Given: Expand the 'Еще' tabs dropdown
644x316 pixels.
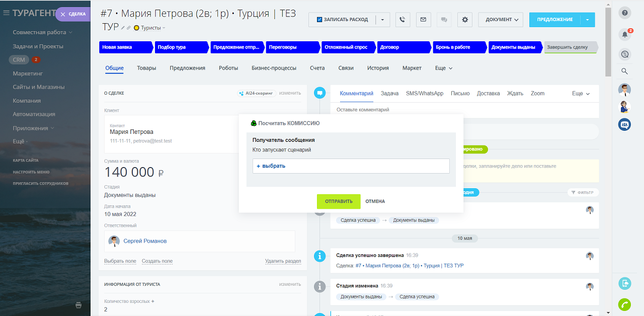Looking at the screenshot, I should click(444, 68).
